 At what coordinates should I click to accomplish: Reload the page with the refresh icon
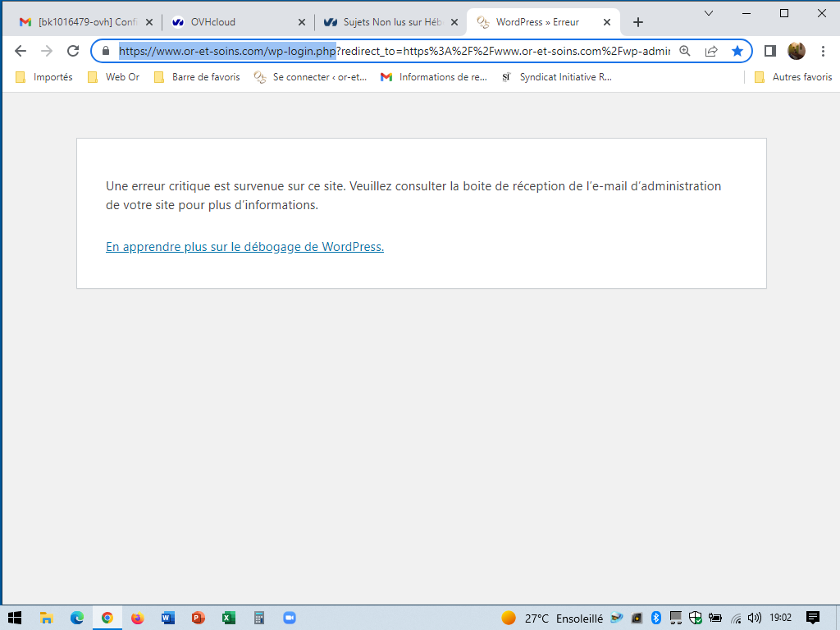tap(73, 51)
